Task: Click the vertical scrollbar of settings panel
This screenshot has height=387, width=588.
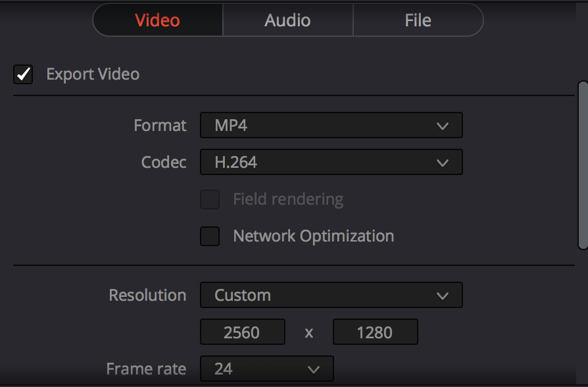Action: [x=583, y=165]
